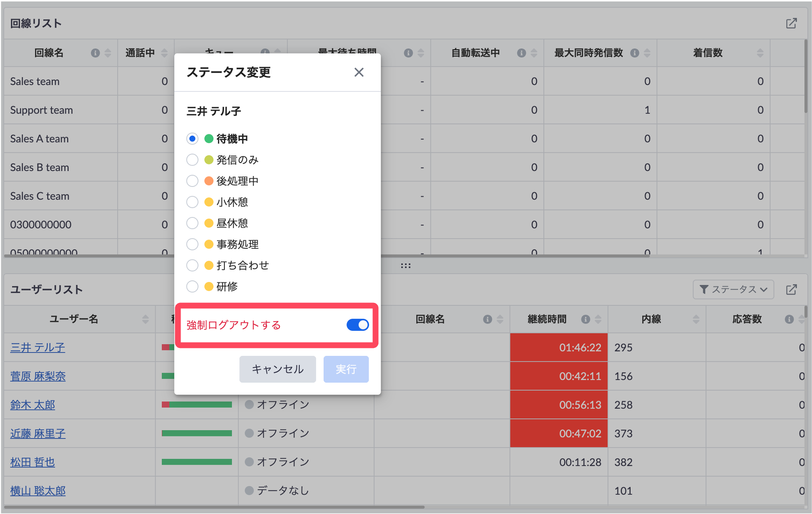Sort the ユーザー名 column
The height and width of the screenshot is (514, 812).
point(145,319)
